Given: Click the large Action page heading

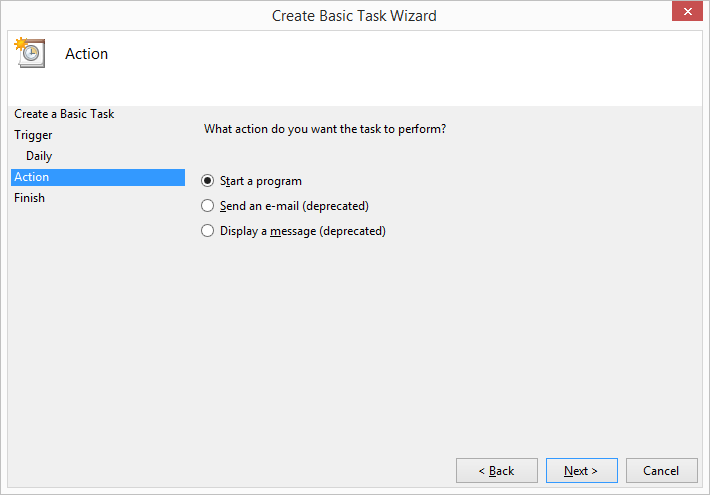Looking at the screenshot, I should tap(86, 54).
